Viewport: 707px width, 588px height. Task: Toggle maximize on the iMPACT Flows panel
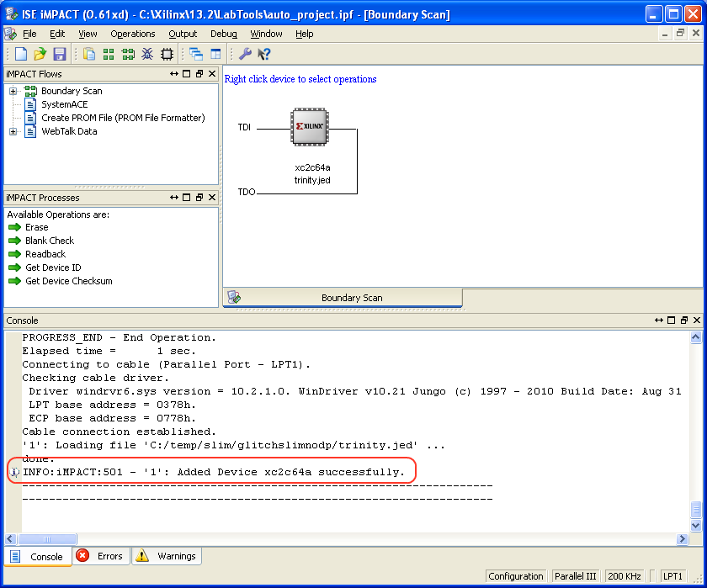[x=187, y=74]
